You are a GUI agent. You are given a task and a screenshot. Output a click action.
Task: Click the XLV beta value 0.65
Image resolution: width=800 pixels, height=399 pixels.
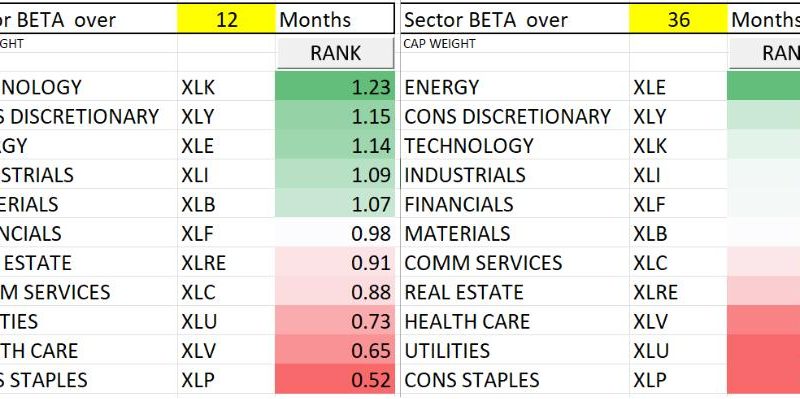coord(335,351)
